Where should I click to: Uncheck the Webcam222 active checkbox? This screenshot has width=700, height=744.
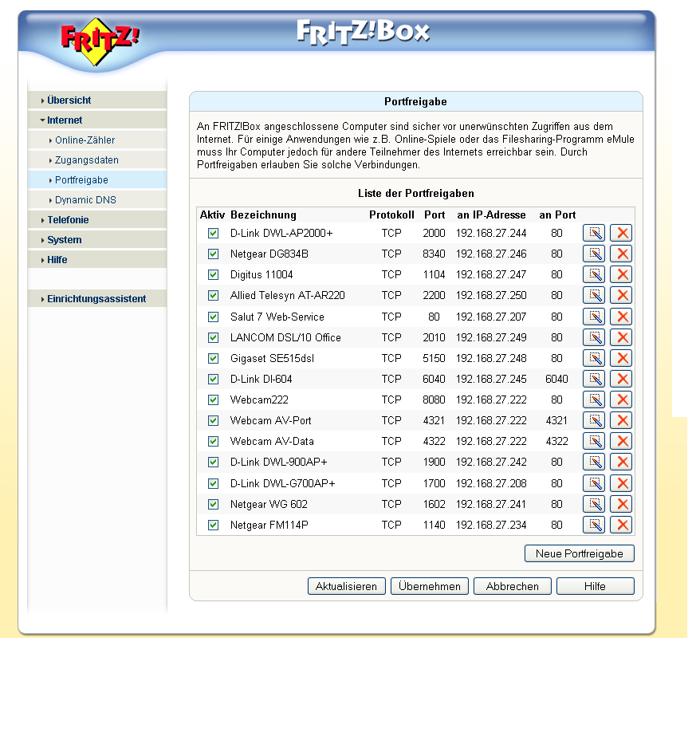214,400
